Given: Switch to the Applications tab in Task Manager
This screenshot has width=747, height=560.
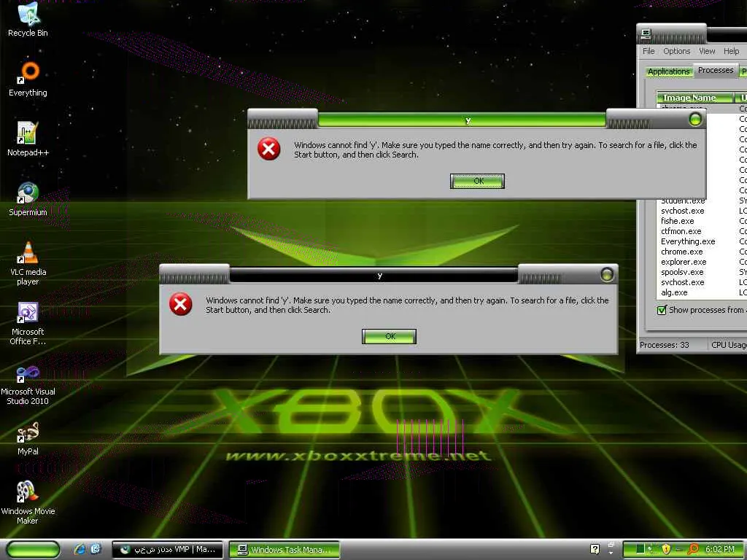Looking at the screenshot, I should pyautogui.click(x=668, y=71).
